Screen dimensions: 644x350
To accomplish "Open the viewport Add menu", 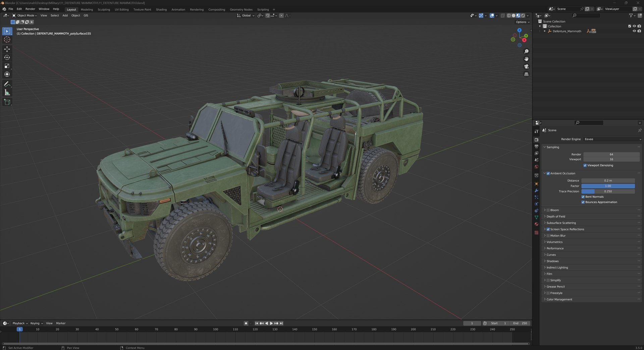I will pos(65,15).
